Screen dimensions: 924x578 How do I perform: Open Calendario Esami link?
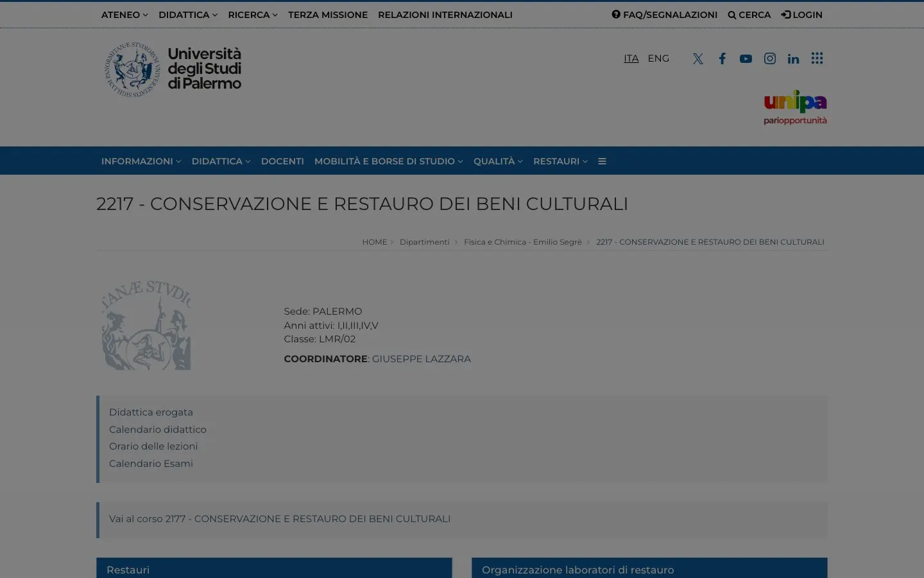click(151, 464)
